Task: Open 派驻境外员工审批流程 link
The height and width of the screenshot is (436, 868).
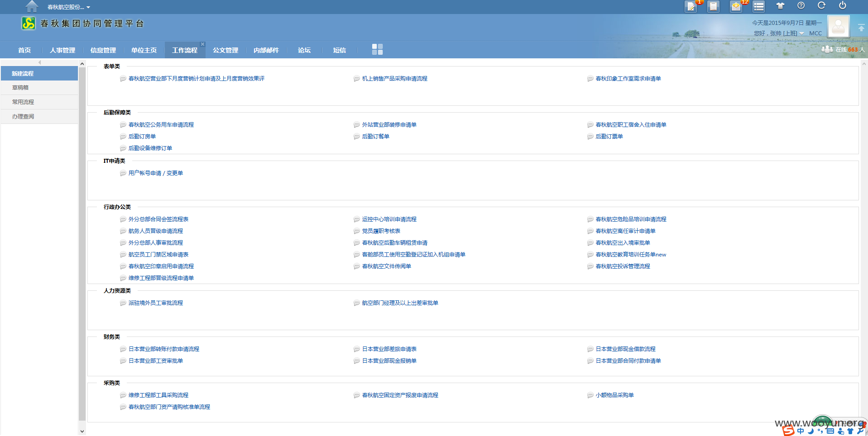Action: click(x=155, y=303)
